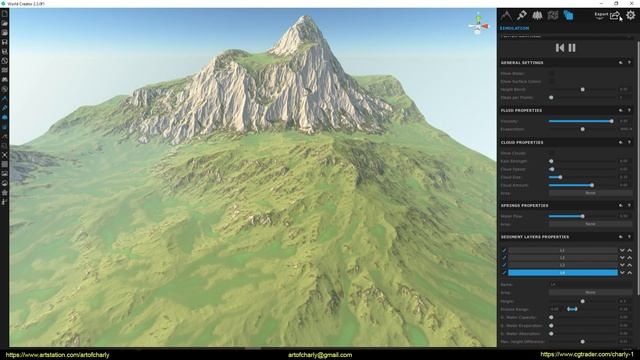Click the Viscosity value field
This screenshot has height=360, width=640.
pyautogui.click(x=624, y=121)
